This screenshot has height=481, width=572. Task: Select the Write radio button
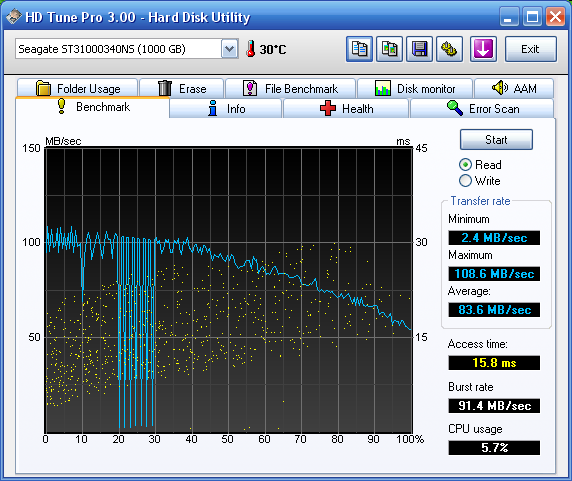(x=465, y=181)
